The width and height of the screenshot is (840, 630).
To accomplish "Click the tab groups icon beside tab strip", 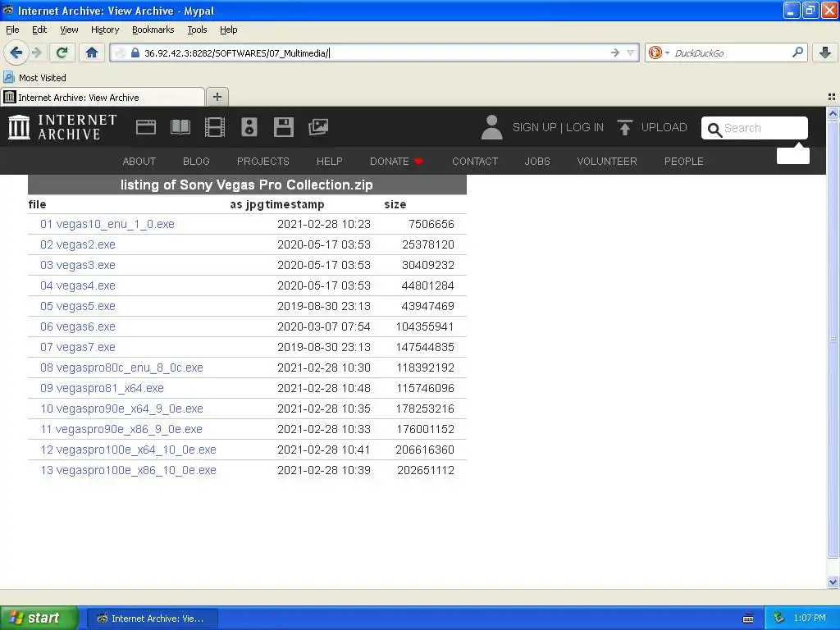I will click(832, 97).
